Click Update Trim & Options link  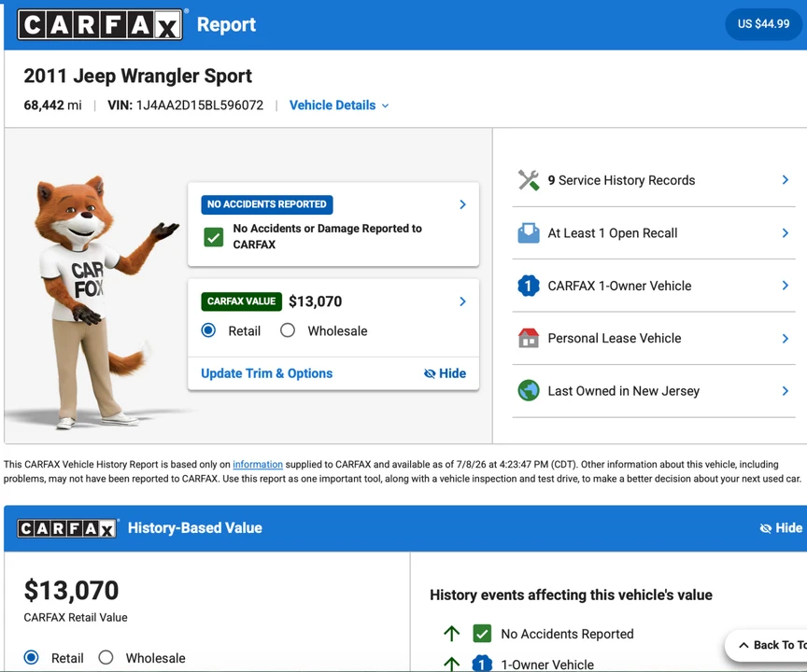(x=266, y=373)
